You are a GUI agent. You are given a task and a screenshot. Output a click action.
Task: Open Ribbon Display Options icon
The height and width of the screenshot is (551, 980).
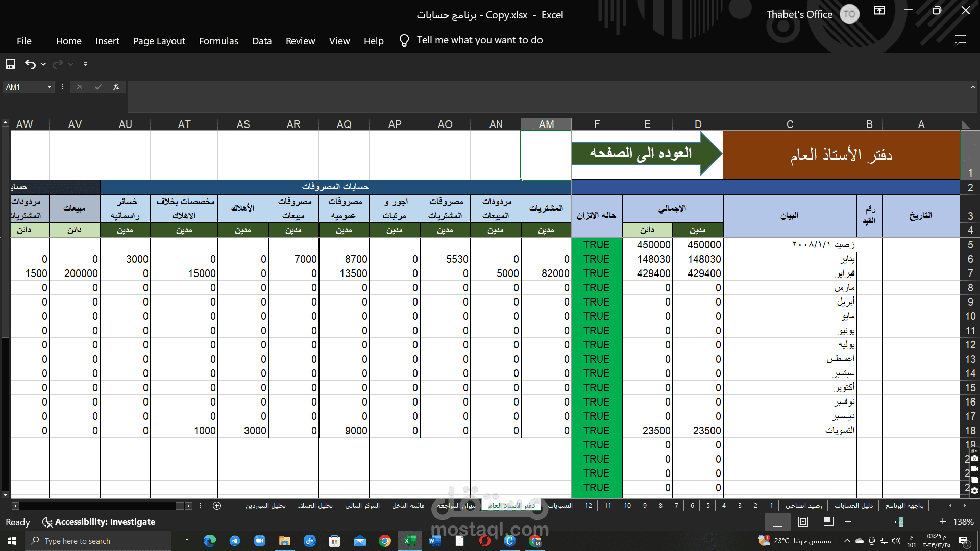879,11
